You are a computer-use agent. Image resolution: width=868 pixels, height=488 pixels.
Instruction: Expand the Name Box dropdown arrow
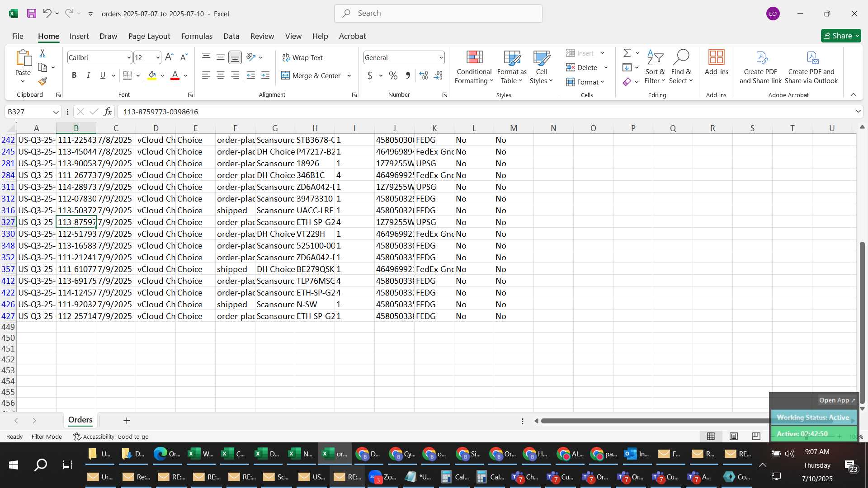point(56,112)
